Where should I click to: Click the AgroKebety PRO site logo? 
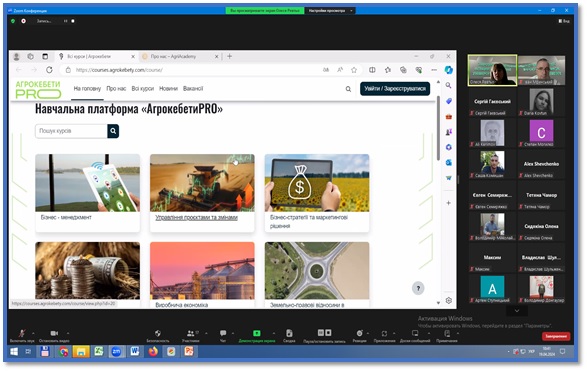[x=38, y=89]
